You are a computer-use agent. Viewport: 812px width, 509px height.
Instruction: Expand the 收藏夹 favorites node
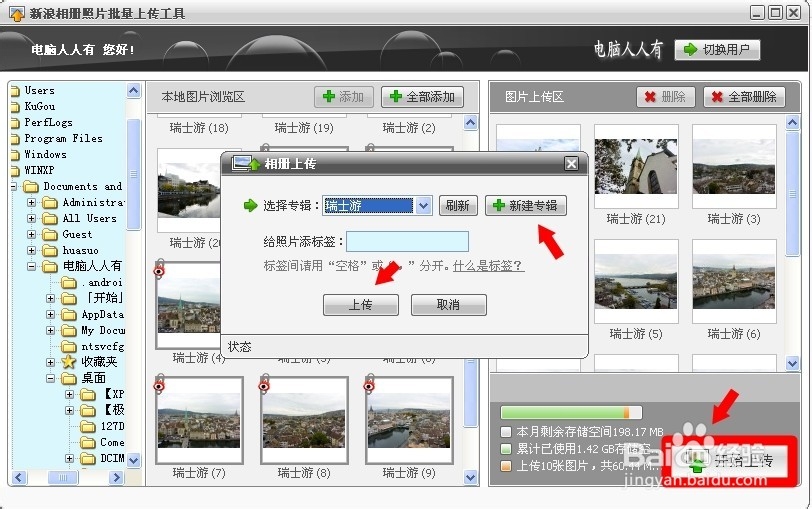tap(50, 362)
